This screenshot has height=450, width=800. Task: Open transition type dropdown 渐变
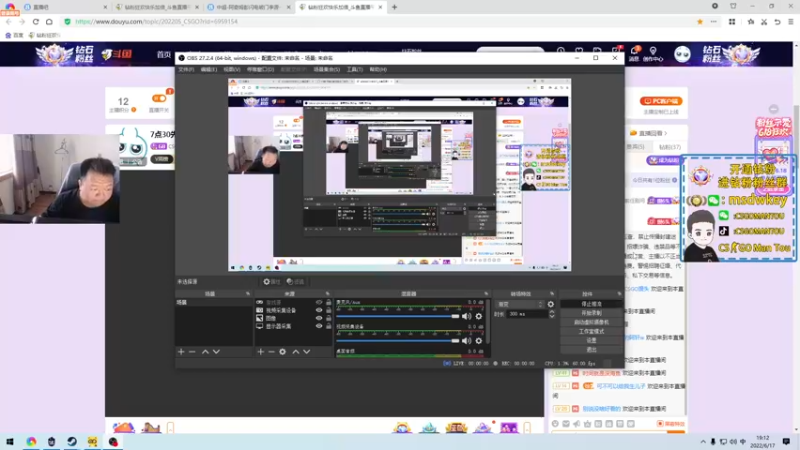click(519, 304)
